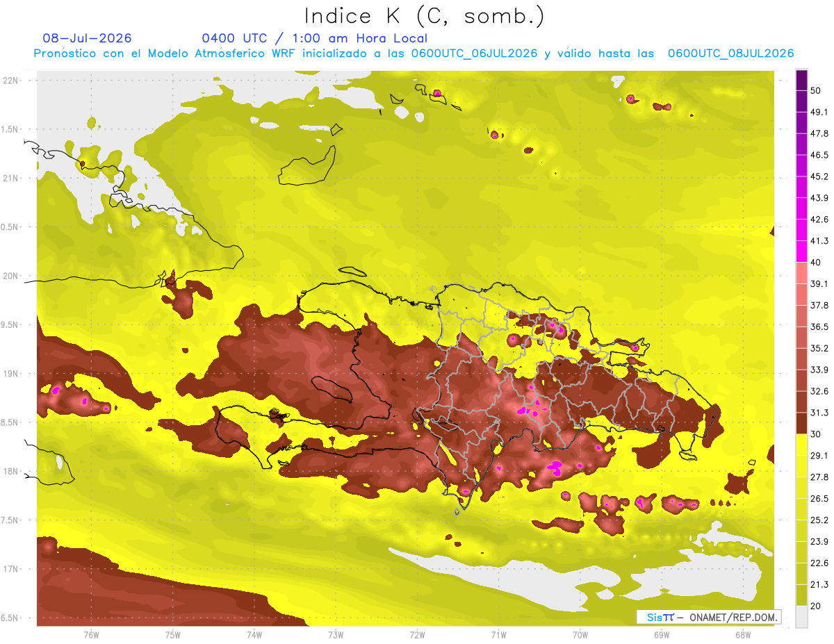834x644 pixels.
Task: Pick the bright yellow swatch between 29.1 and 30
Action: [x=801, y=445]
